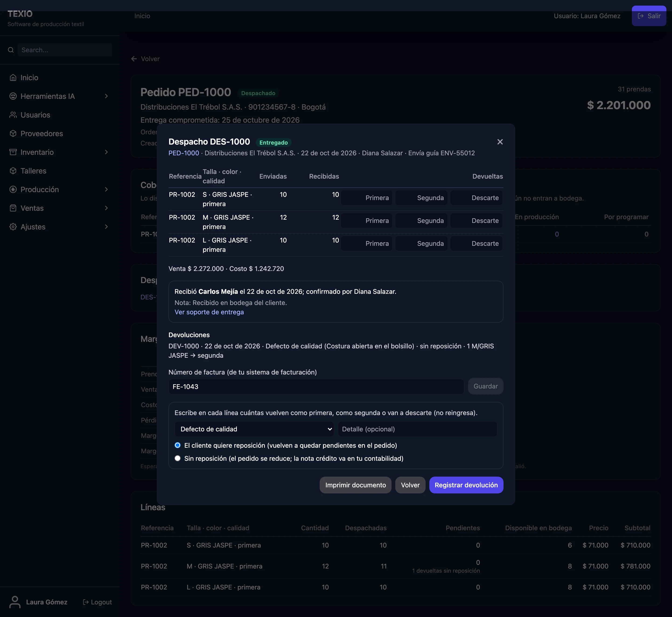Click the Usuarios people icon
Image resolution: width=672 pixels, height=617 pixels.
point(13,115)
